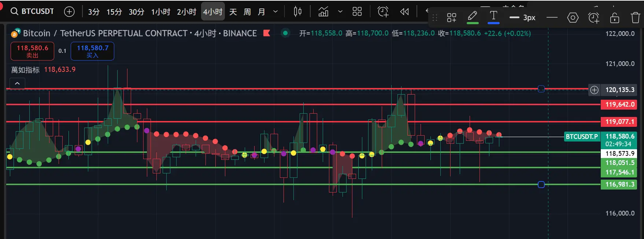
Task: Expand the timeframe dropdown chevron
Action: click(x=275, y=12)
